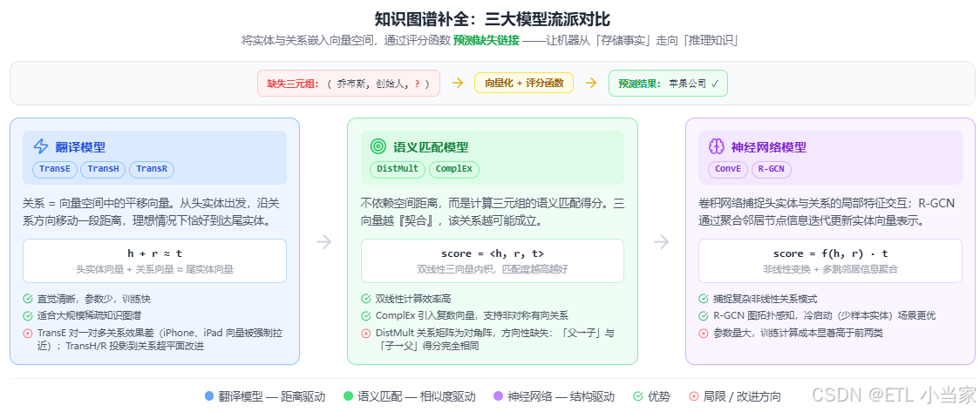Click the caption 双线性三向量内积，匹配度越高越好
The image size is (980, 412).
(493, 269)
